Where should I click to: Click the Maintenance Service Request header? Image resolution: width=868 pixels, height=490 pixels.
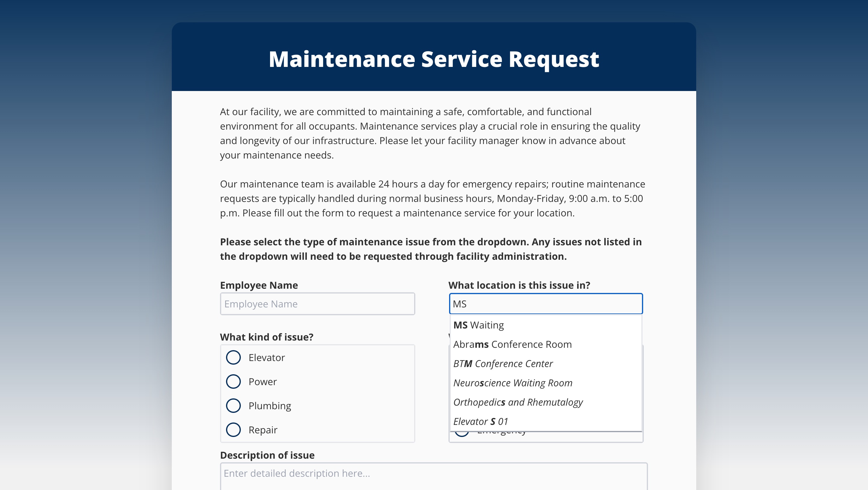(x=434, y=57)
